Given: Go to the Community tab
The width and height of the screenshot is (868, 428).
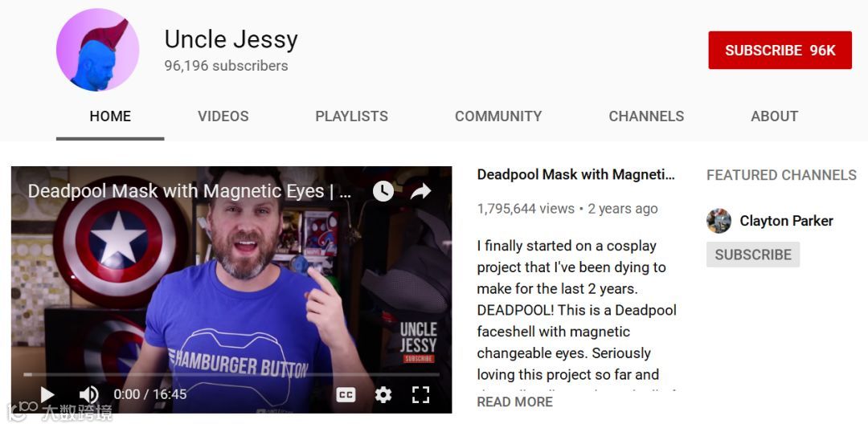Looking at the screenshot, I should tap(498, 116).
